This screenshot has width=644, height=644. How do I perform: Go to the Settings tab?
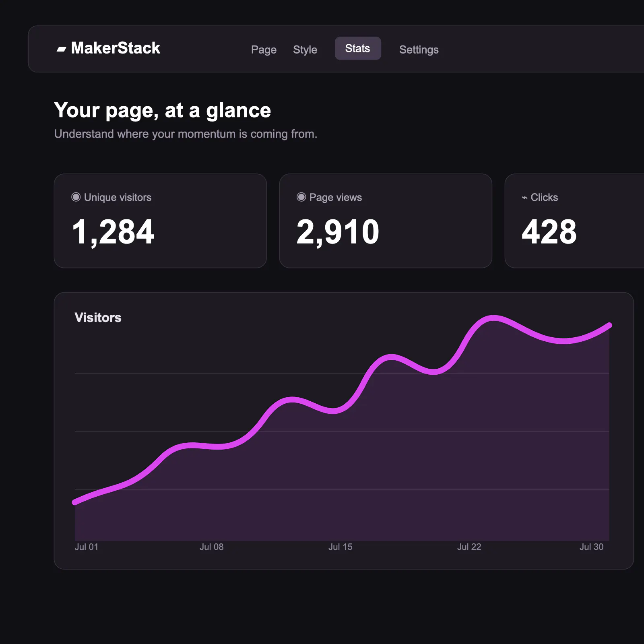click(419, 50)
